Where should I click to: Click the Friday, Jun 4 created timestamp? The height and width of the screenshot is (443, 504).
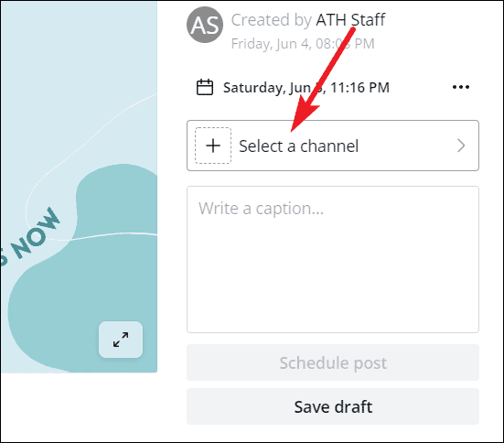[303, 44]
